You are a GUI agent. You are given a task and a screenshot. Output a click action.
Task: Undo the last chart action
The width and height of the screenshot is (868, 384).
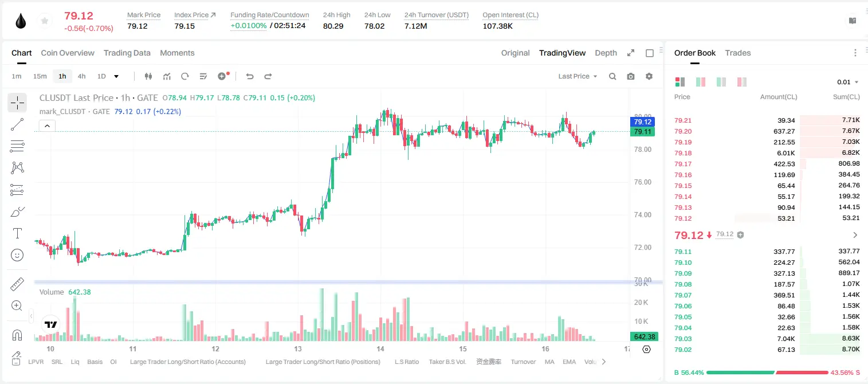coord(249,76)
